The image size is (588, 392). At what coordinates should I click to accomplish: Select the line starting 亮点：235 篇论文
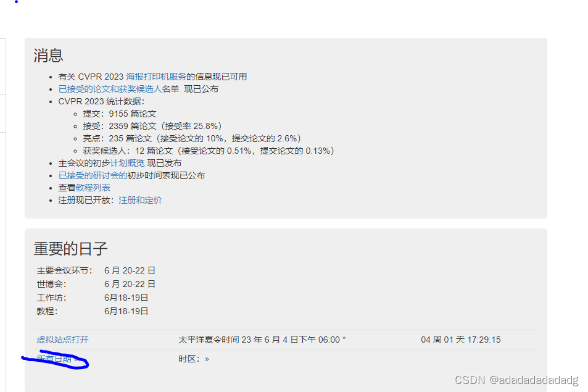[x=192, y=138]
